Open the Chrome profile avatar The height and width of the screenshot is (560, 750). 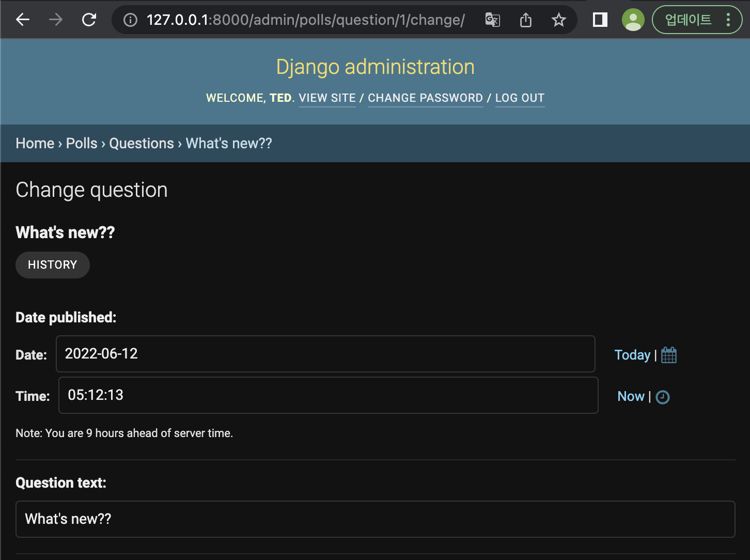633,20
